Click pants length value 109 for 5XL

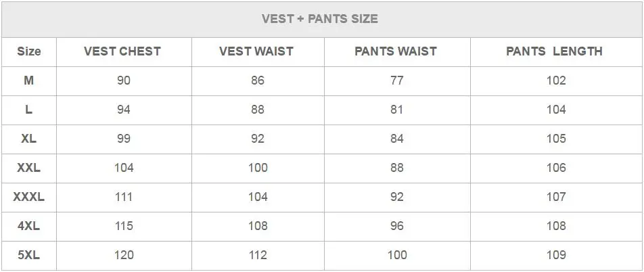coord(556,255)
